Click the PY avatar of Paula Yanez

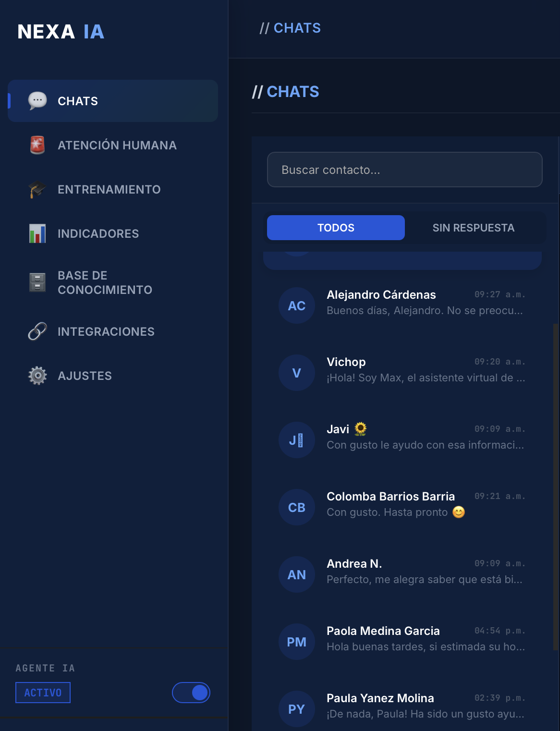(297, 709)
